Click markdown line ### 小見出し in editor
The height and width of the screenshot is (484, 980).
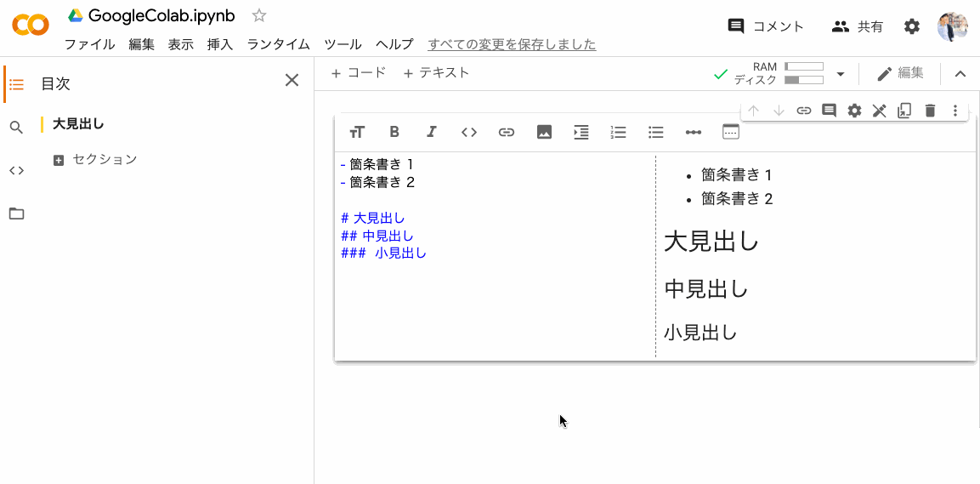(383, 253)
